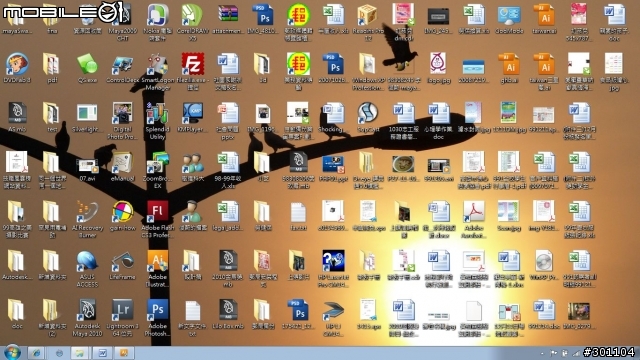Open the eManual shortcut

click(122, 167)
